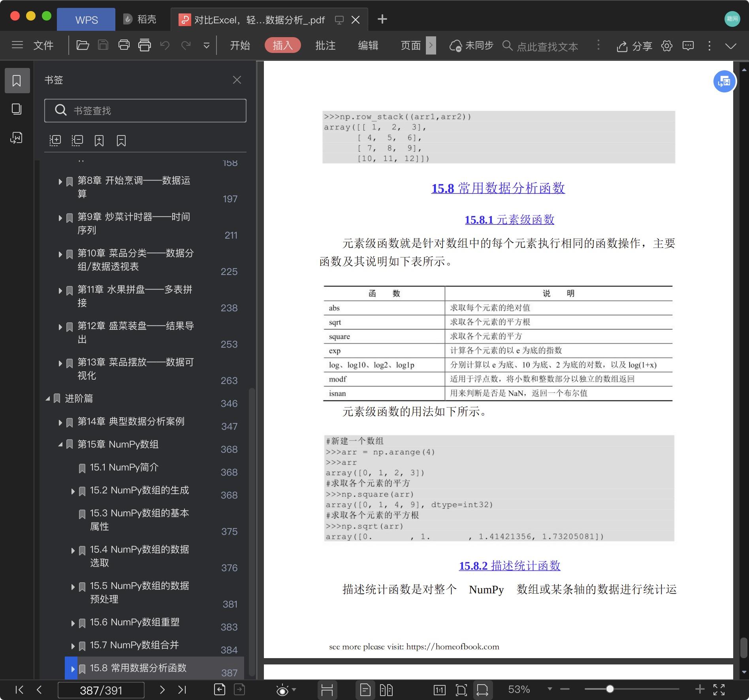749x700 pixels.
Task: Collapse 第15章 NumPy数组 bookmark
Action: (x=60, y=445)
